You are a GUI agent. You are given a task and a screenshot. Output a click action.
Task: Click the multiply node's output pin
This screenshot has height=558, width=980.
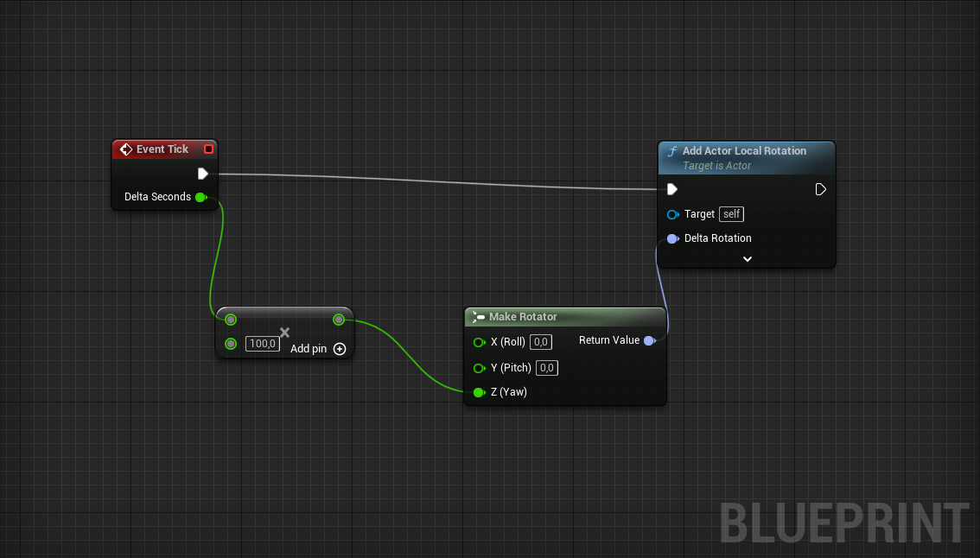pos(339,320)
